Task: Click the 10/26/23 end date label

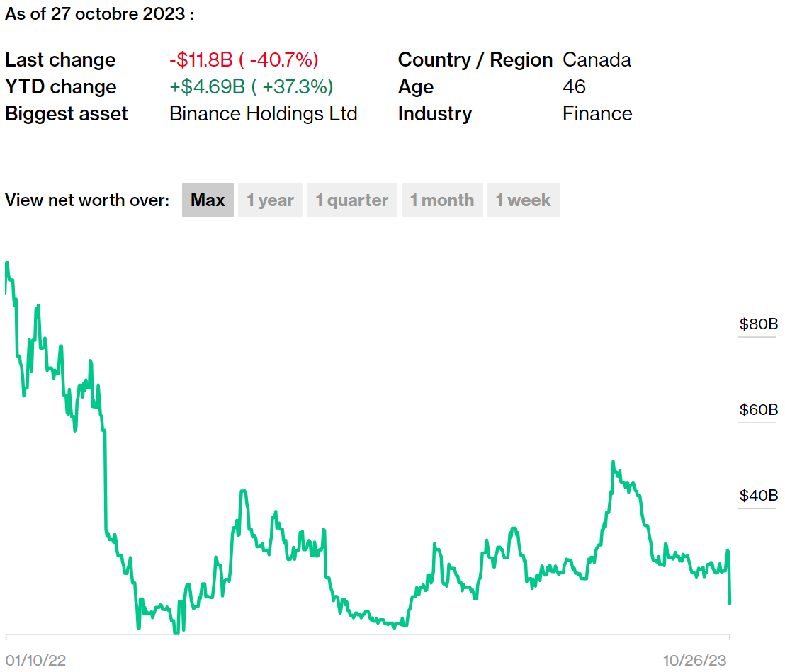Action: 695,660
